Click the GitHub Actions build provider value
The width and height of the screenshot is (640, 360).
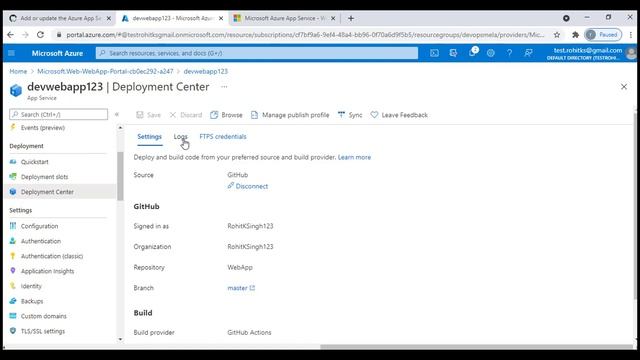tap(249, 333)
